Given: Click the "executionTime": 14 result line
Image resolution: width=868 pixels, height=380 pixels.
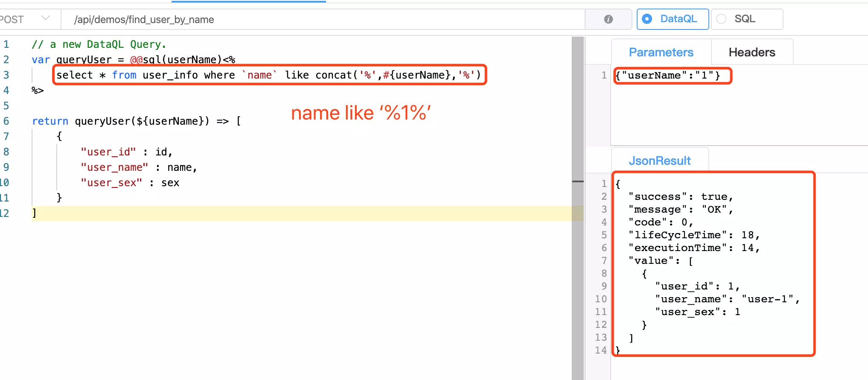Looking at the screenshot, I should click(694, 248).
